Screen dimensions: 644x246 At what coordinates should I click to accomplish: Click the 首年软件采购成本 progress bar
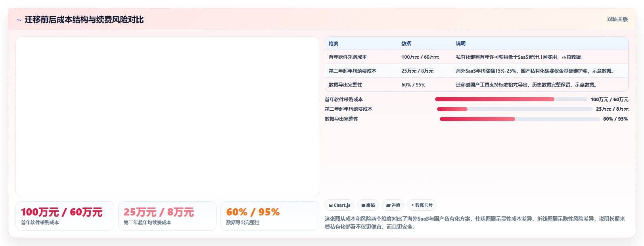[x=511, y=99]
